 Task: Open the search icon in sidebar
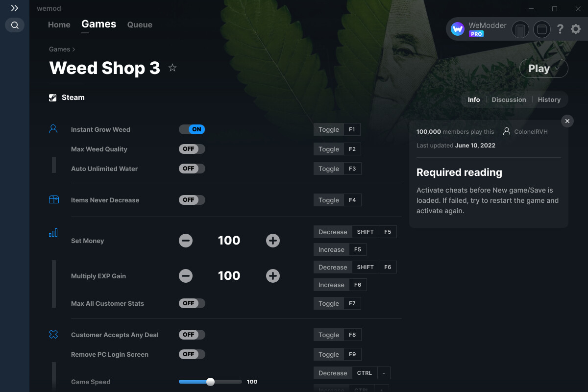pyautogui.click(x=15, y=25)
